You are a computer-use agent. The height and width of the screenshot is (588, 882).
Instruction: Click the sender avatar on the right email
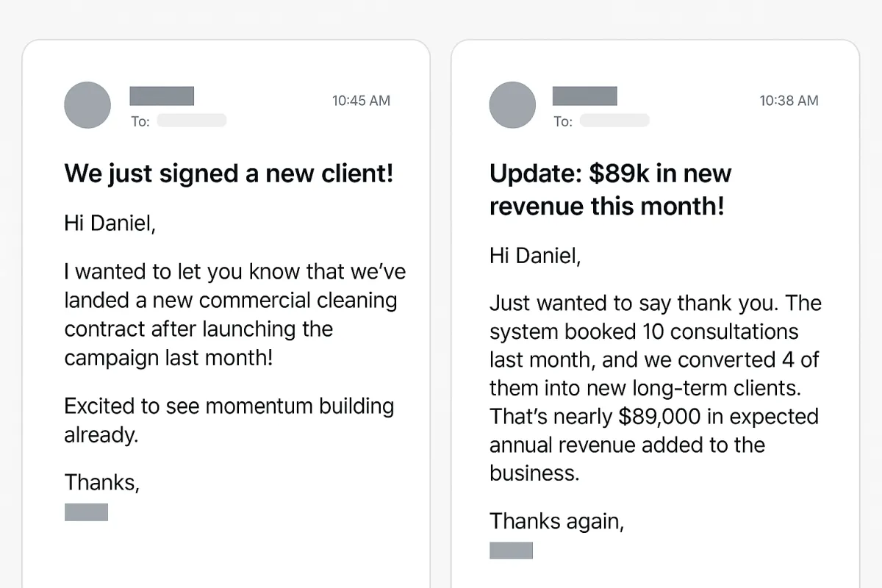click(512, 105)
